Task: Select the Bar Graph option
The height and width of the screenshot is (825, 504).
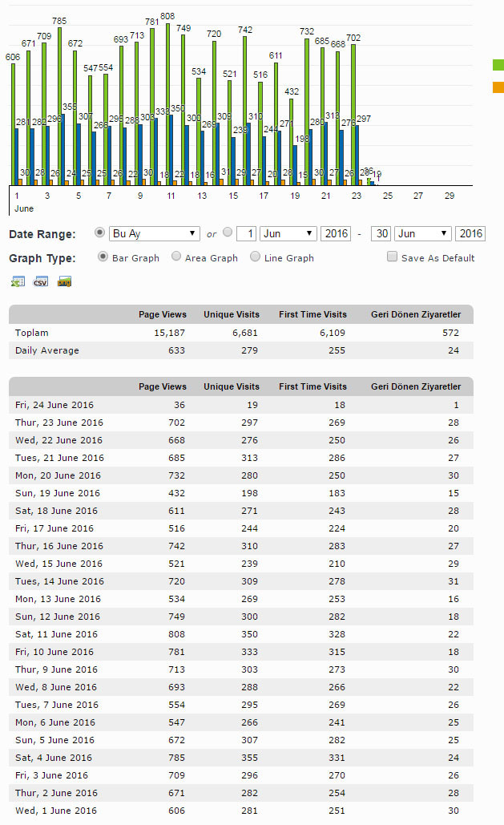Action: (x=103, y=257)
